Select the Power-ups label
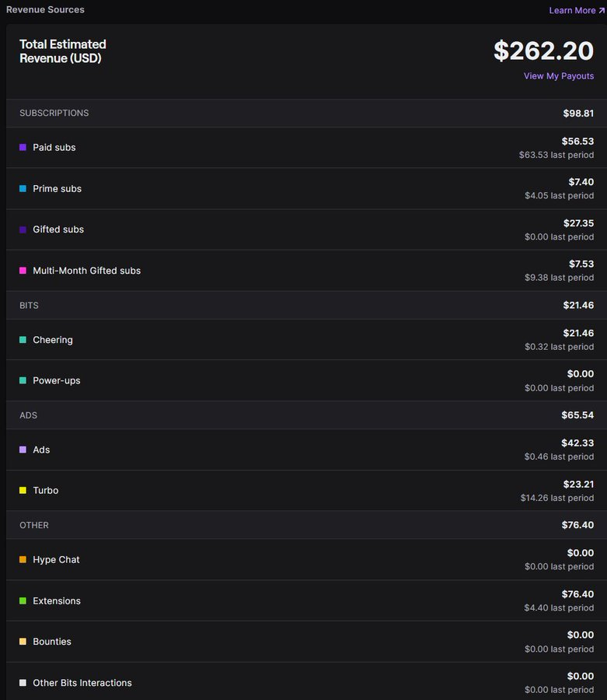607x700 pixels. (57, 380)
